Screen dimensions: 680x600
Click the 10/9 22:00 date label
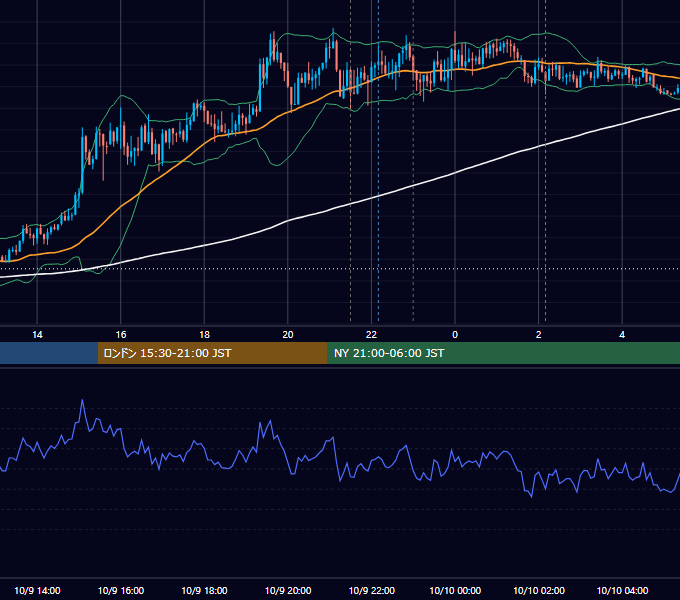(372, 590)
